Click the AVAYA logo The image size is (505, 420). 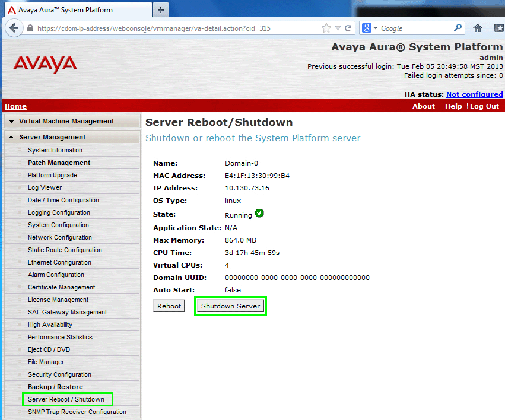(45, 64)
